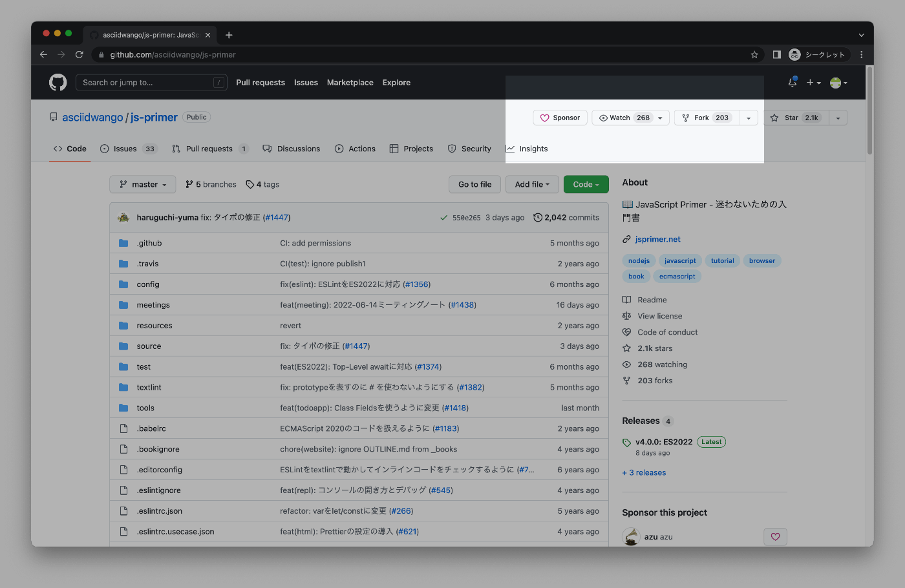Click the incognito シークレット indicator
The image size is (905, 588).
coord(817,55)
